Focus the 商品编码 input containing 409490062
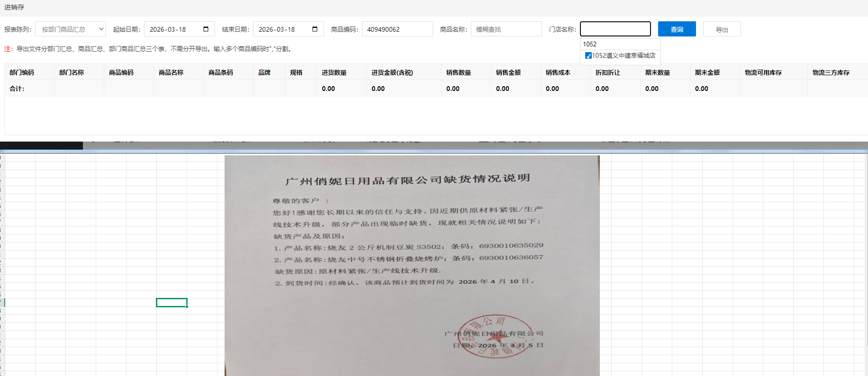868x376 pixels. [397, 29]
